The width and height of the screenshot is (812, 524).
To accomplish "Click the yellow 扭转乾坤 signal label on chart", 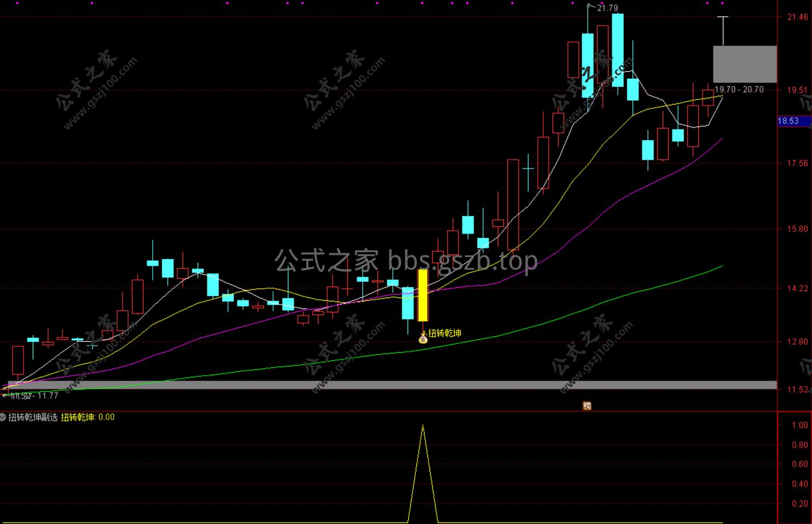I will pos(445,333).
